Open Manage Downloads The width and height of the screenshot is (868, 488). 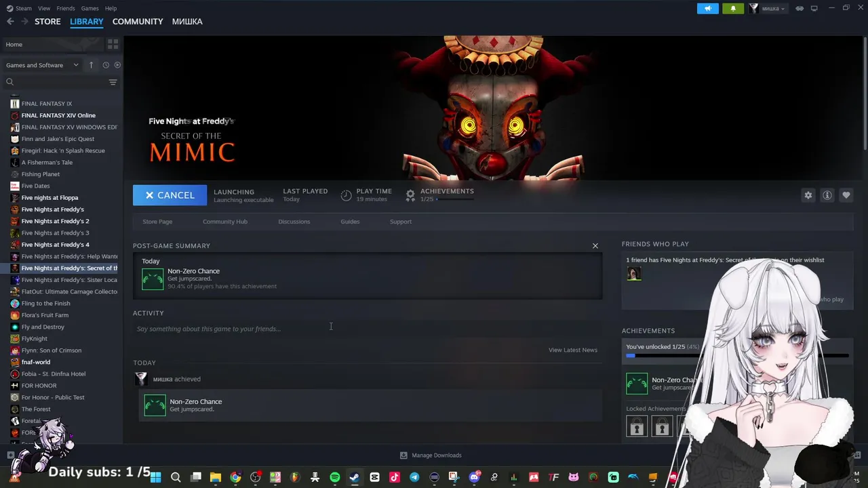tap(431, 455)
